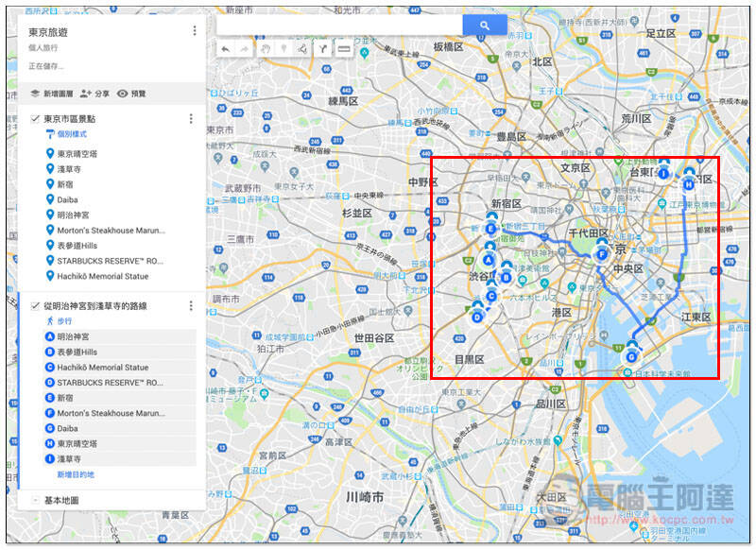Click 新增目的地 to add destination
This screenshot has height=550, width=756.
[x=76, y=474]
